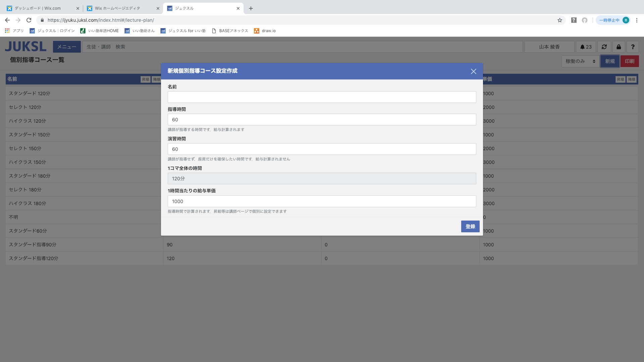This screenshot has width=644, height=362.
Task: Reload the current page
Action: pyautogui.click(x=29, y=20)
